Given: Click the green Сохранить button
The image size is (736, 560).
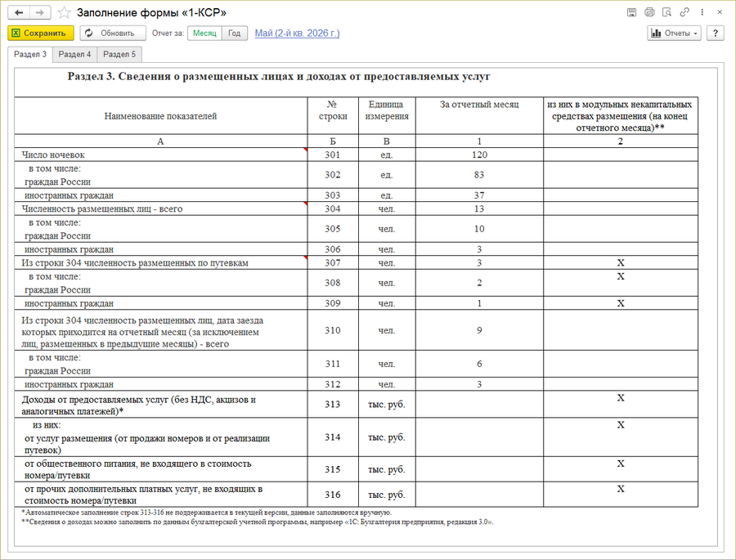Looking at the screenshot, I should pyautogui.click(x=41, y=33).
